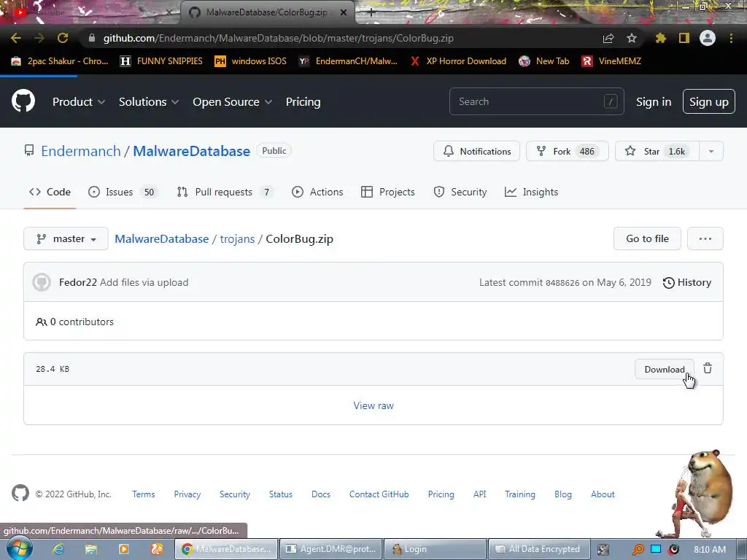
Task: Switch to the Insights tab
Action: point(531,192)
